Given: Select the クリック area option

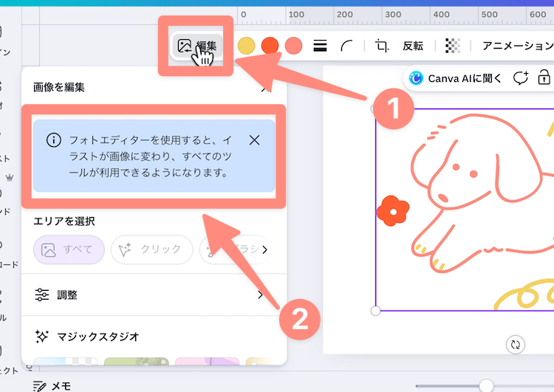Looking at the screenshot, I should [x=152, y=250].
